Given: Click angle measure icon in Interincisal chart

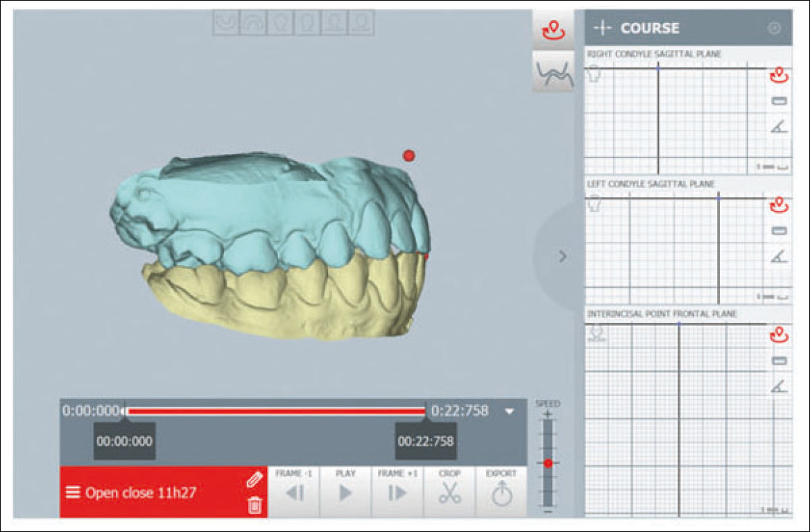Looking at the screenshot, I should pos(779,386).
